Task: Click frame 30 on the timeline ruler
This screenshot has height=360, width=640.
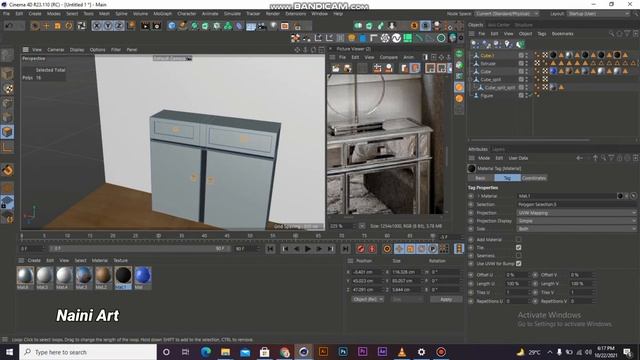Action: (x=158, y=236)
